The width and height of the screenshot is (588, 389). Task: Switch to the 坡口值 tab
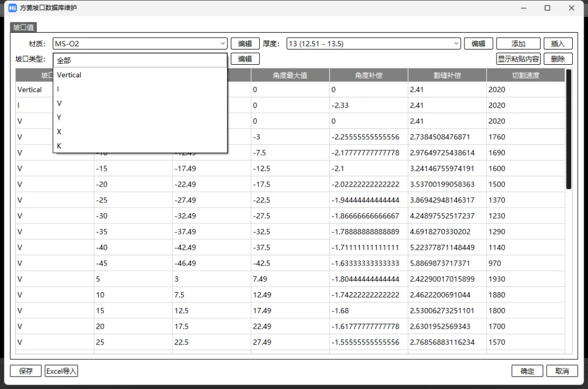(x=23, y=27)
